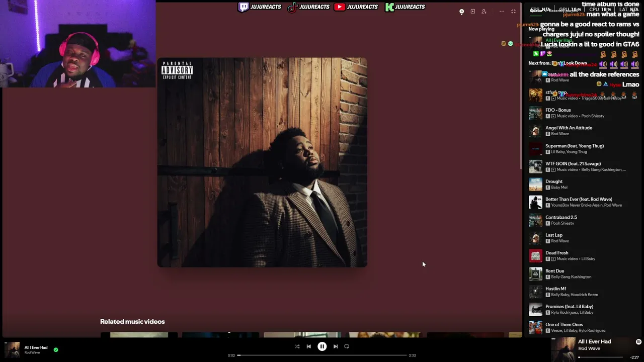Switch to the Queue tab
Viewport: 644px width, 362px height.
click(535, 11)
